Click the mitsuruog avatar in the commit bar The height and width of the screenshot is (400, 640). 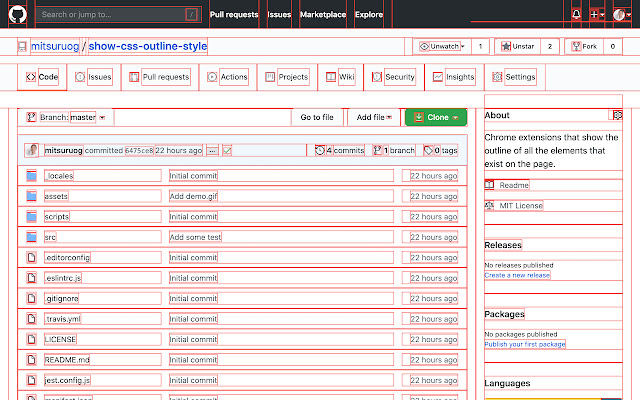[x=33, y=150]
